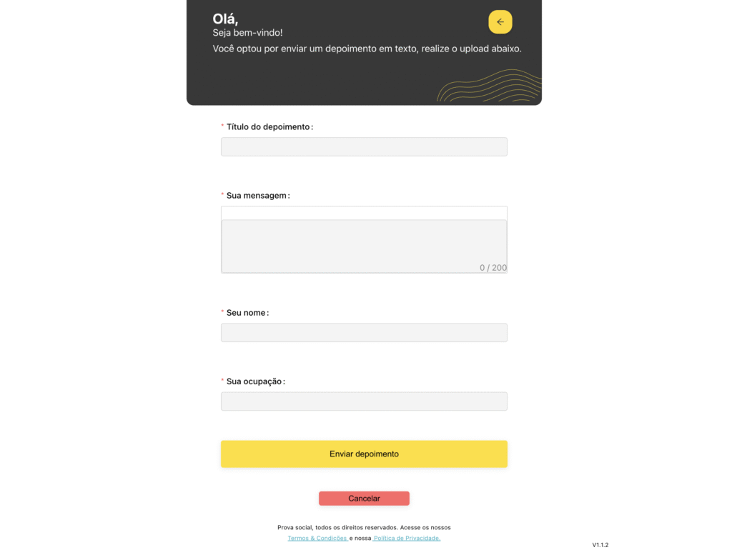Focus the Título do depoimento input field
This screenshot has width=732, height=560.
(x=364, y=146)
